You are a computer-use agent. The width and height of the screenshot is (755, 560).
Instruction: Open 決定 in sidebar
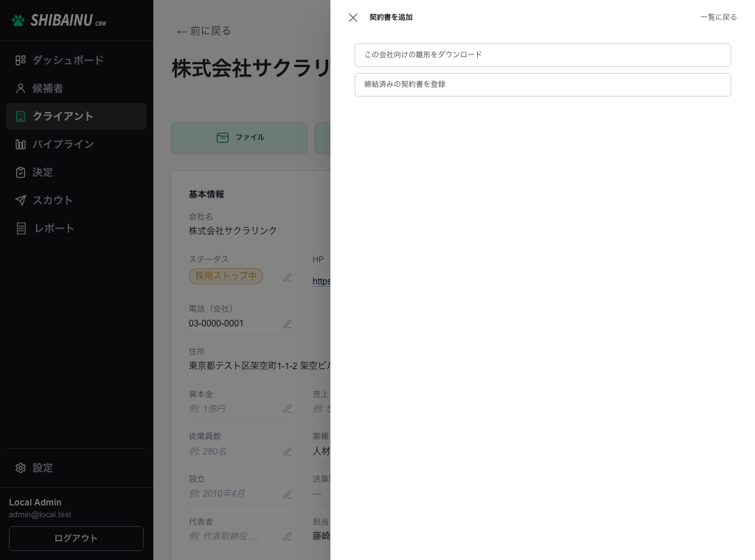click(x=76, y=172)
